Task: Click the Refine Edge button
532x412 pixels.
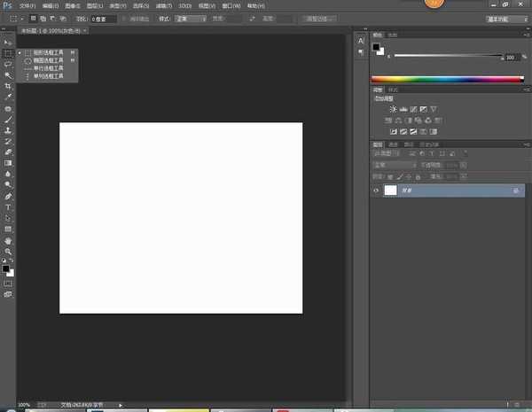Action: [321, 18]
